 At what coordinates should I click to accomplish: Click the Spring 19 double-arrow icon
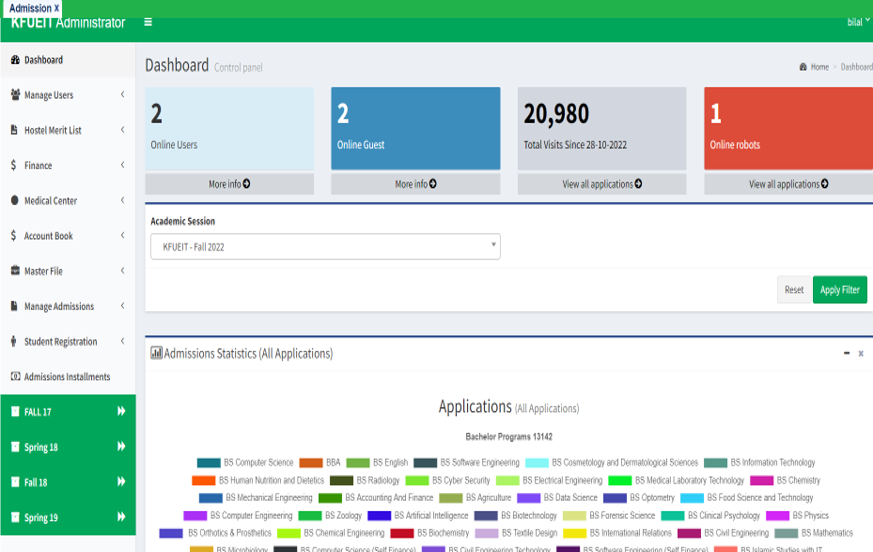tap(121, 516)
